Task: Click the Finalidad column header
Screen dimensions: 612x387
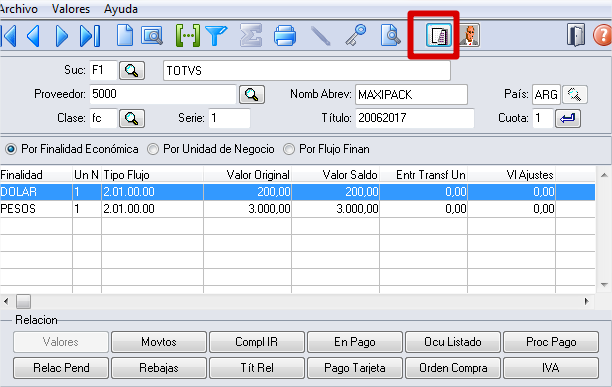Action: pyautogui.click(x=36, y=175)
